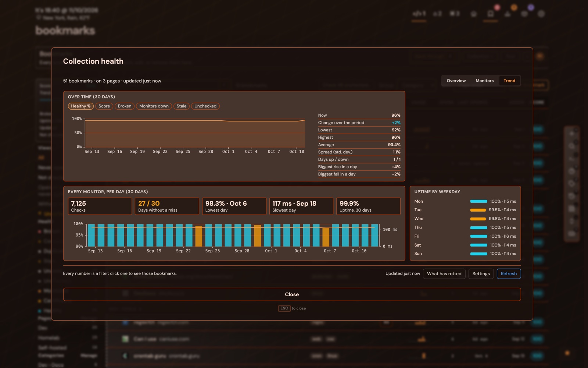
Task: Click the Days up / down 1 / 1 value
Action: coord(397,159)
